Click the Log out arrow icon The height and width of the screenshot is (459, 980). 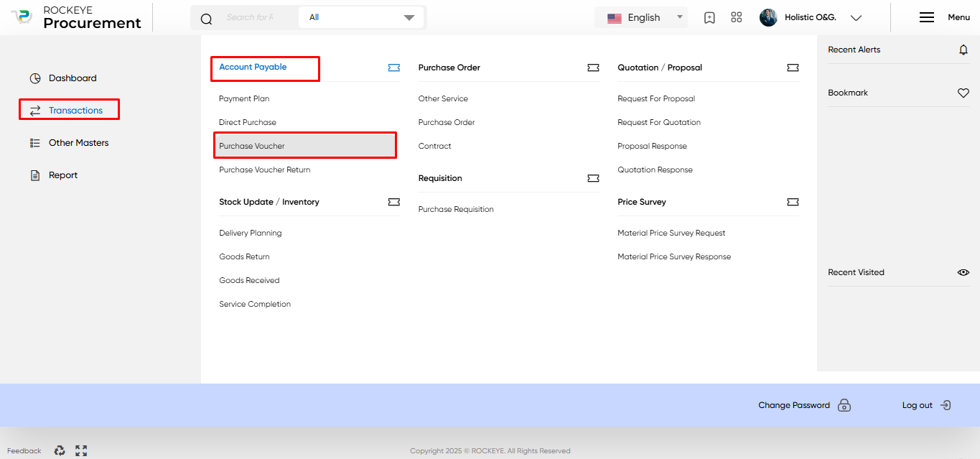(946, 405)
